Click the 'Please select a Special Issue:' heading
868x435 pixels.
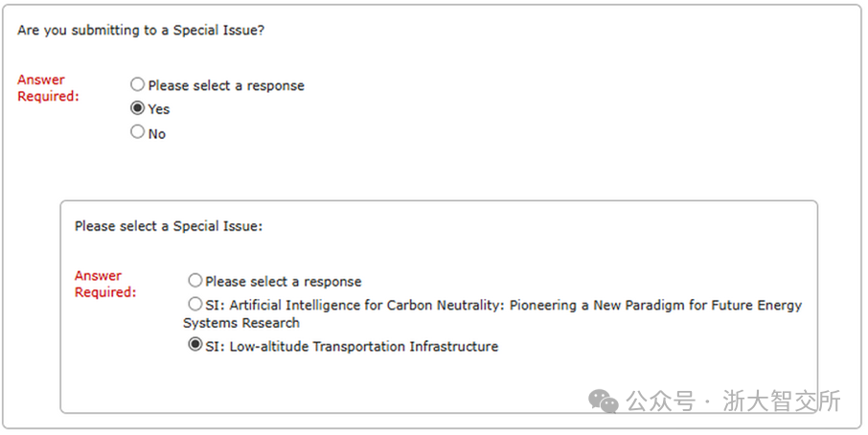click(169, 227)
